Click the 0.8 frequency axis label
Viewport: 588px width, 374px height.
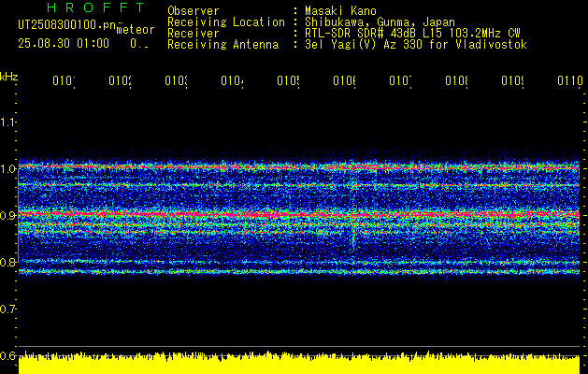pyautogui.click(x=7, y=262)
